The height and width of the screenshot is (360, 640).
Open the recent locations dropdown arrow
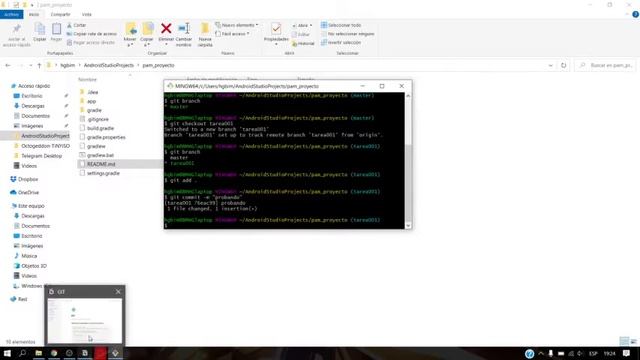tap(31, 65)
